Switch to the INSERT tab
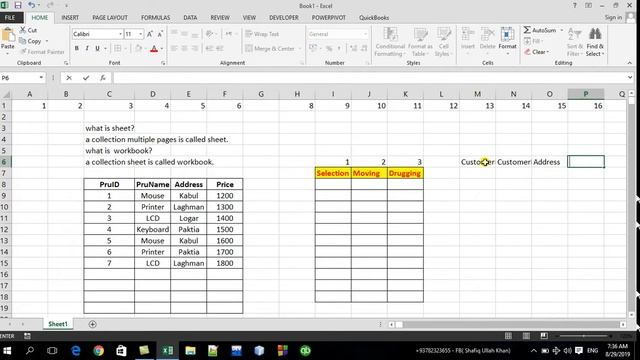Viewport: 640px width, 360px height. coord(70,18)
